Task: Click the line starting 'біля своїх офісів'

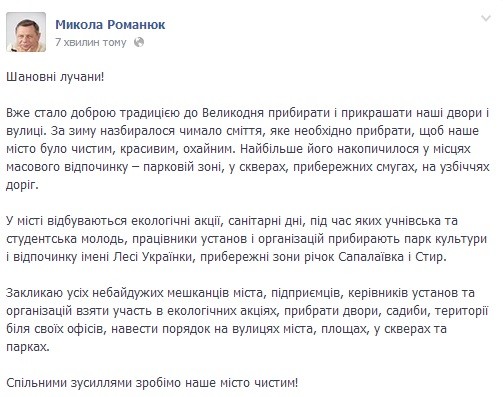Action: click(x=226, y=329)
